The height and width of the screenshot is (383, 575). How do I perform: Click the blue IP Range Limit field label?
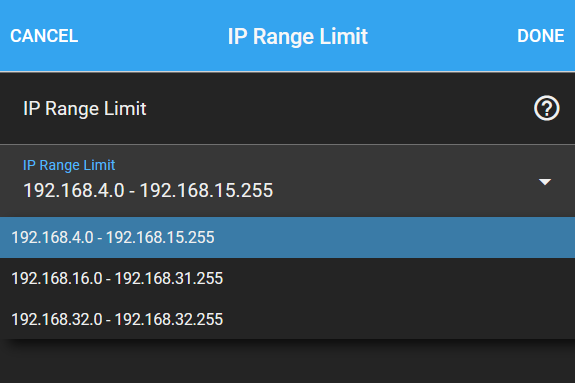(x=69, y=165)
